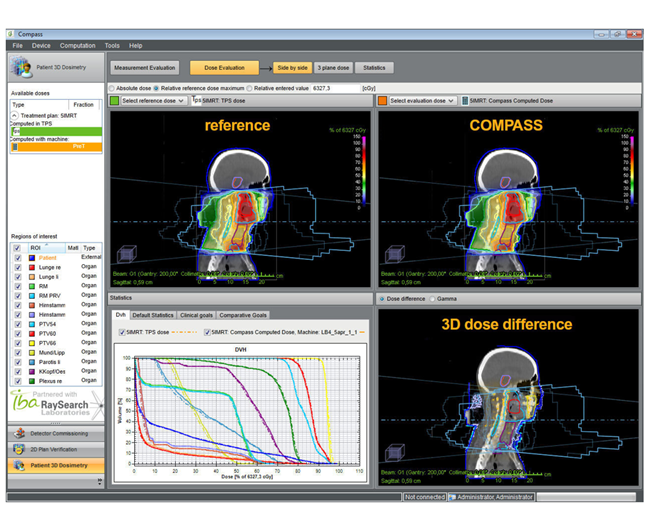Image resolution: width=650 pixels, height=530 pixels.
Task: Toggle Compass Computed Dose checkbox in DVH legend
Action: (x=207, y=332)
